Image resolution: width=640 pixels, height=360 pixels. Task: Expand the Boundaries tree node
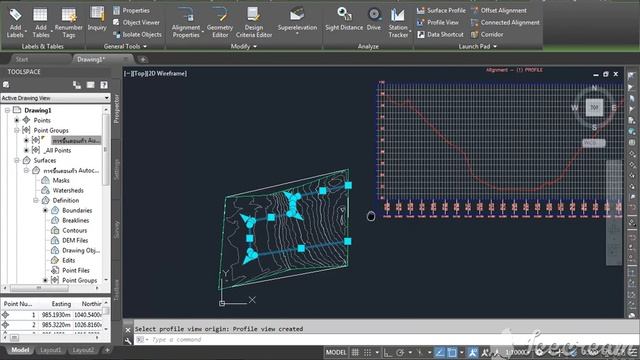(x=45, y=210)
